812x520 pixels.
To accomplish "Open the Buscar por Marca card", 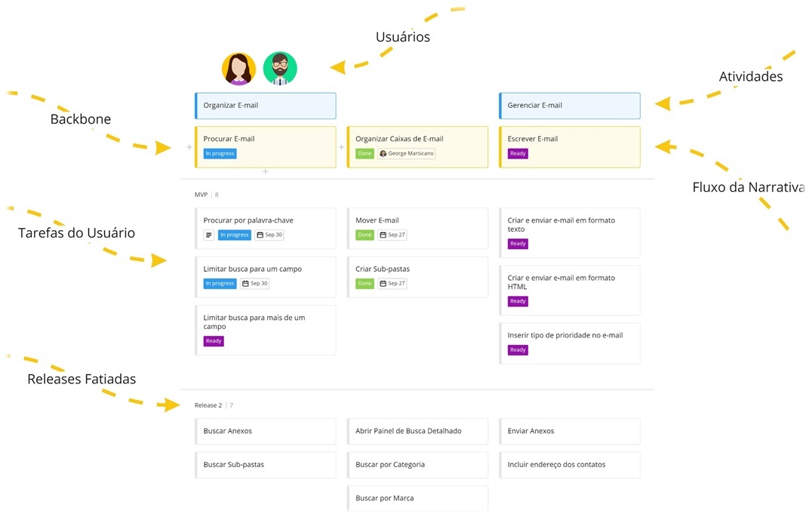I will click(x=417, y=498).
